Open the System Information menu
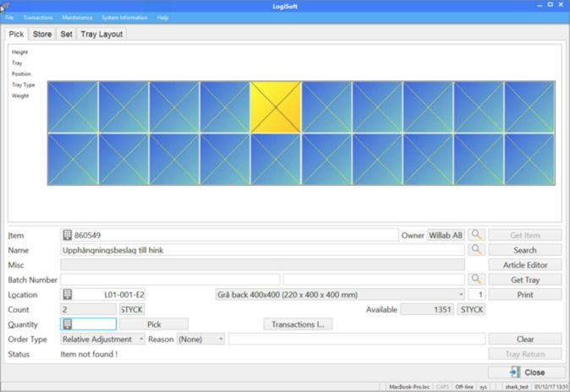The width and height of the screenshot is (570, 392). point(124,18)
